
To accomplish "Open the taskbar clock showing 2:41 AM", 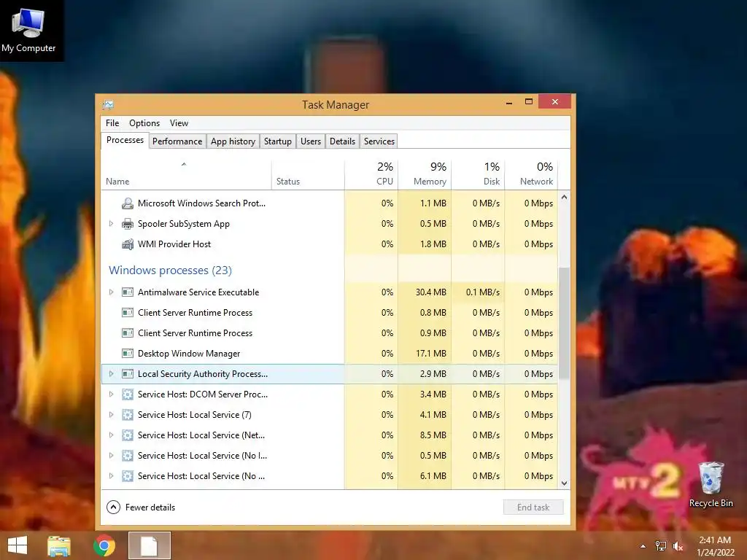I will (715, 545).
